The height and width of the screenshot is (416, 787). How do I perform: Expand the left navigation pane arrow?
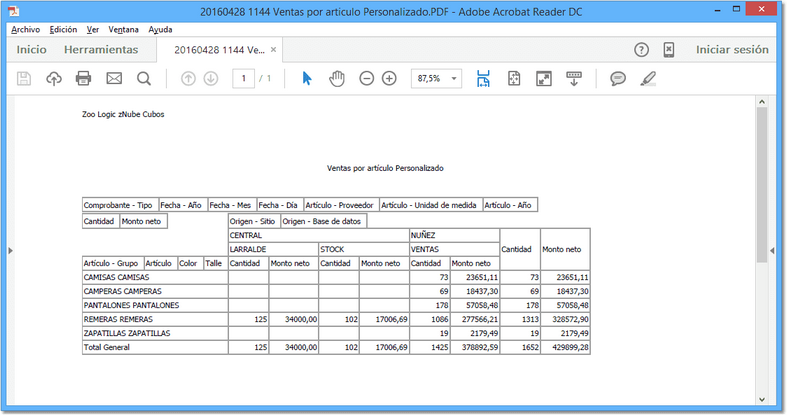(11, 250)
